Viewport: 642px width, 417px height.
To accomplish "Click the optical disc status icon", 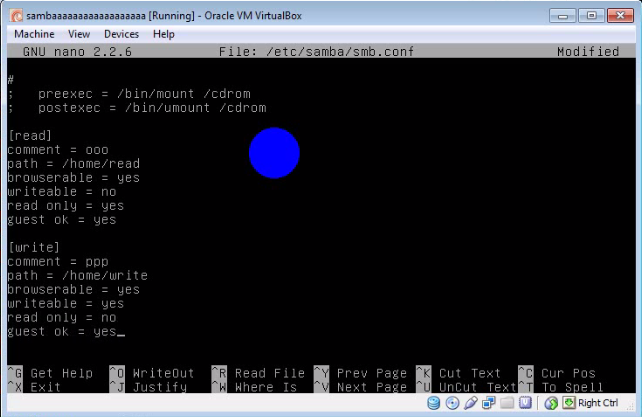I will click(x=452, y=403).
